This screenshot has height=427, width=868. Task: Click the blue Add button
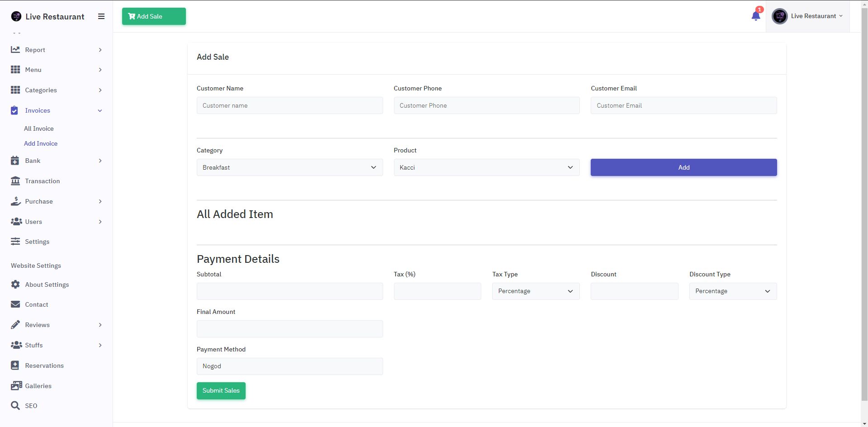click(x=683, y=167)
